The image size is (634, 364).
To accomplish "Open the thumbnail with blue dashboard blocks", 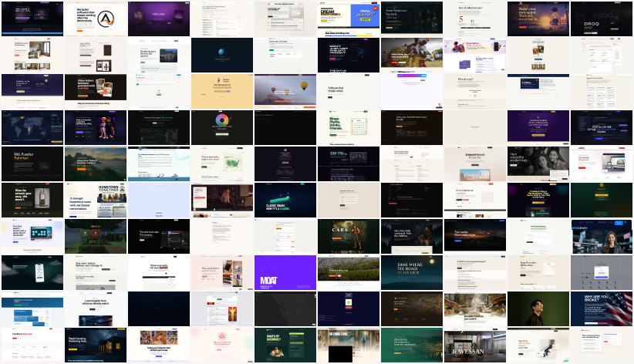I will [x=32, y=309].
